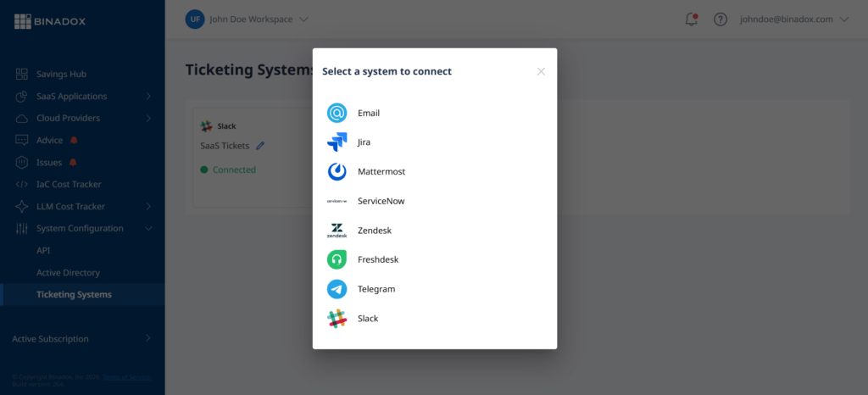Click the SaaS Applications pie icon
The height and width of the screenshot is (395, 868).
pyautogui.click(x=21, y=97)
